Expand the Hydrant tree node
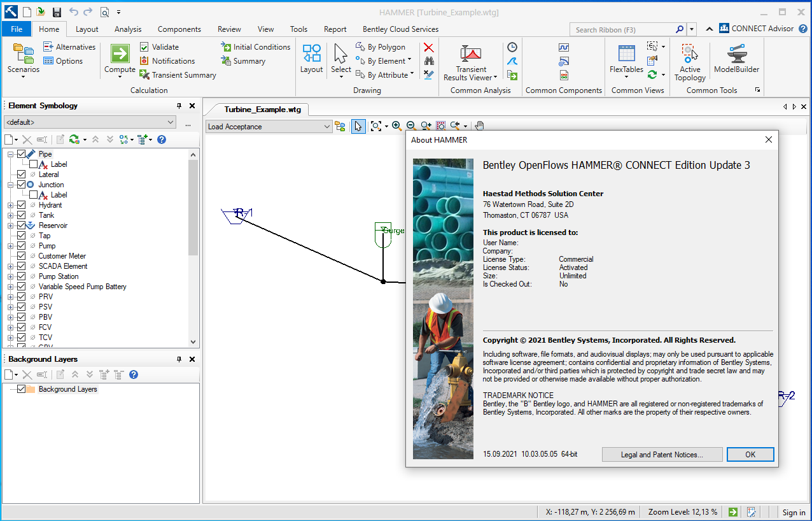The height and width of the screenshot is (521, 812). point(11,205)
